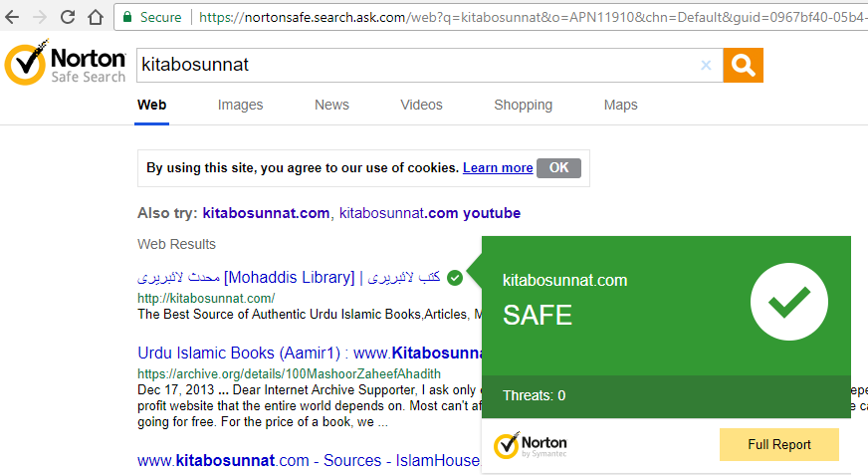Click the orange search magnifier button
This screenshot has height=475, width=868.
pos(743,66)
